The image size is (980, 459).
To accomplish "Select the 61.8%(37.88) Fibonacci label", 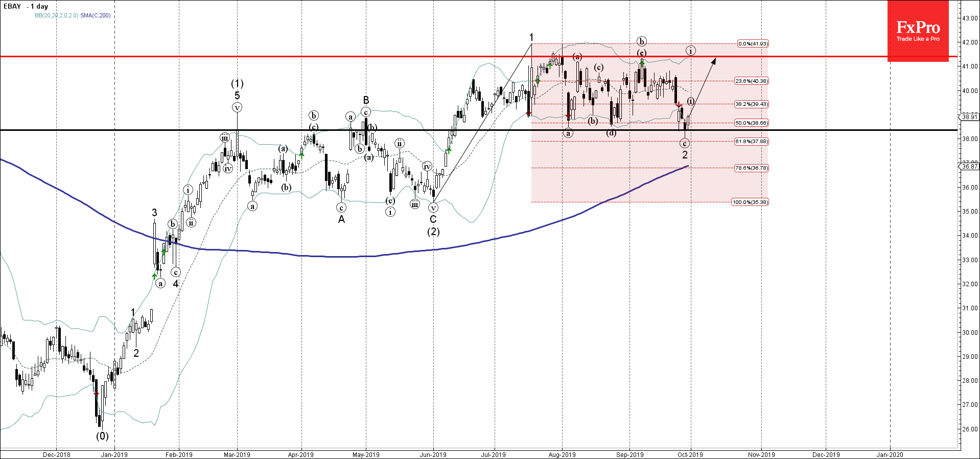I will 751,142.
